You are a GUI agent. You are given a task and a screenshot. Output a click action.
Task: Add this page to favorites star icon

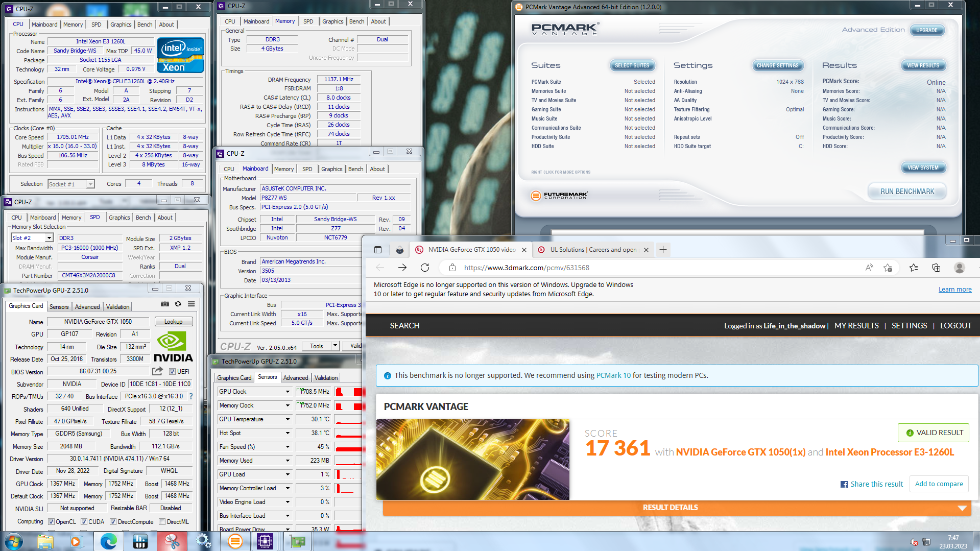tap(888, 268)
